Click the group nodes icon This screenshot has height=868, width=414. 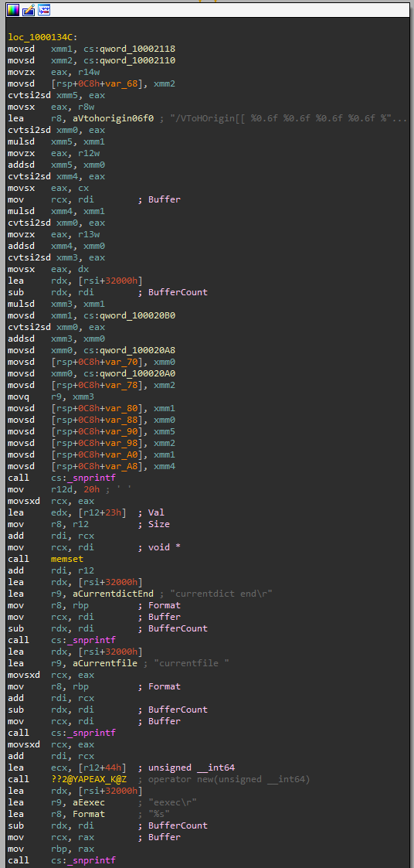click(x=44, y=9)
